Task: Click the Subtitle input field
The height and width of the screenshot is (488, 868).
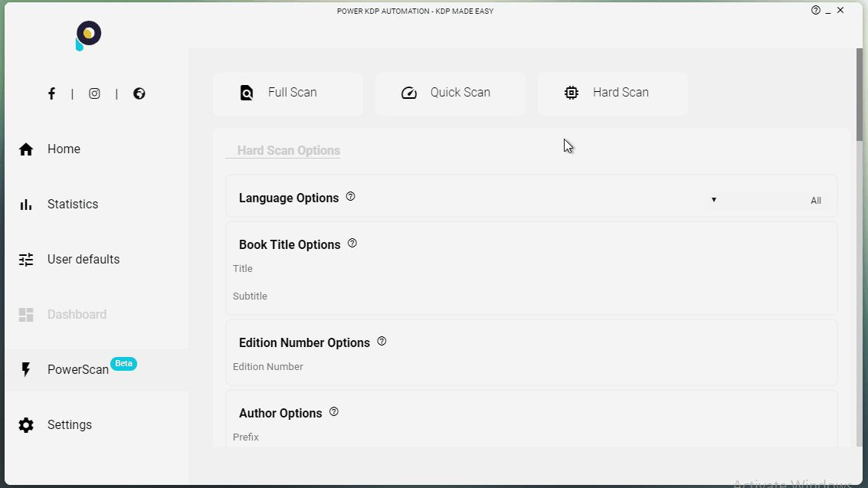Action: point(532,296)
